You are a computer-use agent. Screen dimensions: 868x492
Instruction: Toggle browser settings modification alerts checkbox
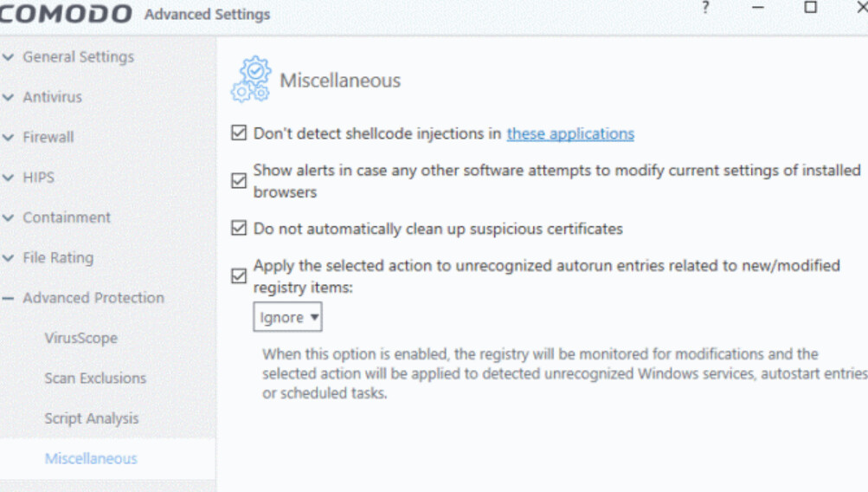(239, 181)
